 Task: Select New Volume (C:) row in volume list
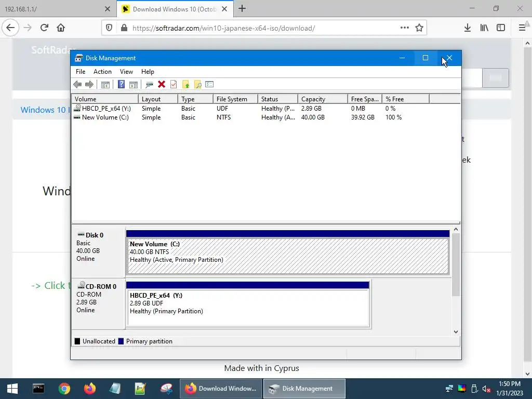pyautogui.click(x=251, y=117)
